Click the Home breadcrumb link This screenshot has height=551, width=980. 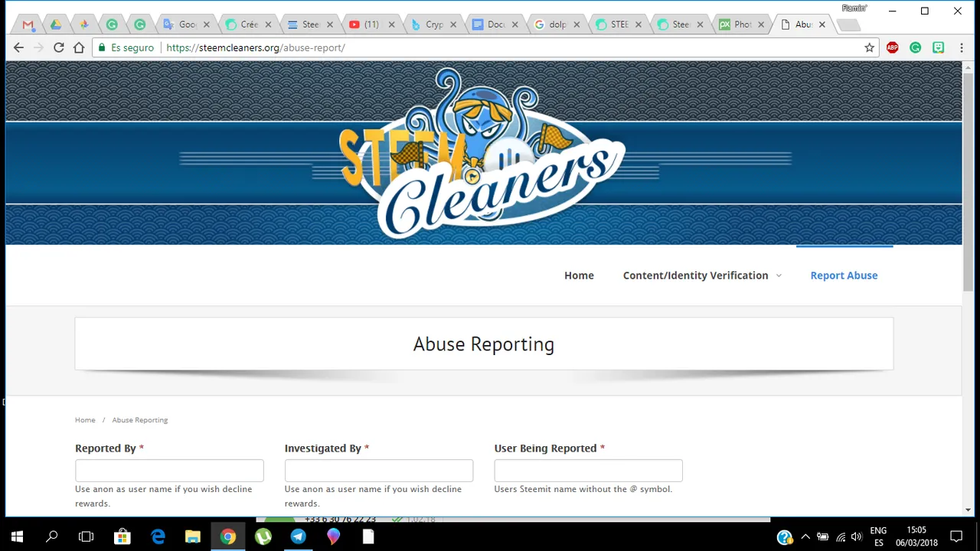tap(85, 420)
